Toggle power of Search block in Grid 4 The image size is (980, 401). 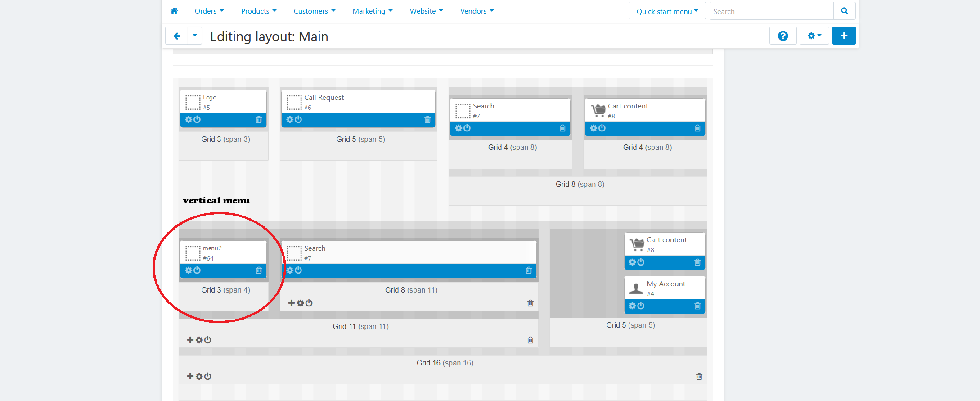[467, 128]
